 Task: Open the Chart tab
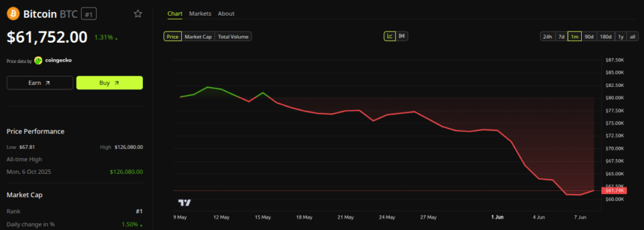[x=175, y=14]
